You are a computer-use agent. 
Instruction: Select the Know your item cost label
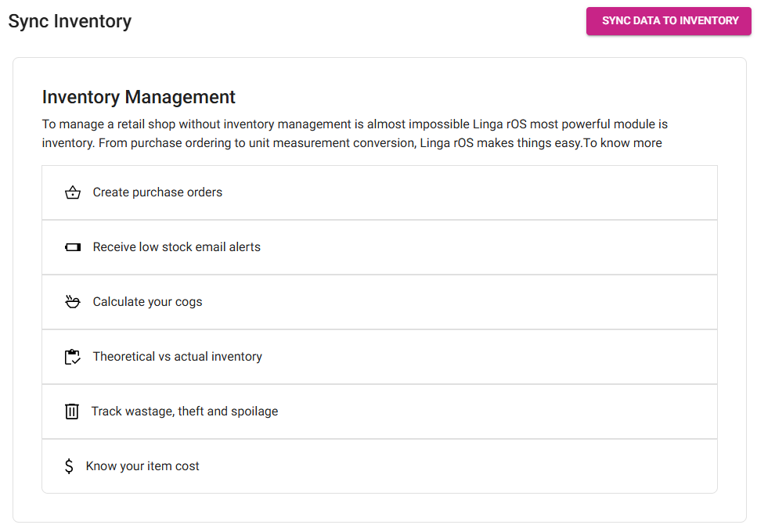[x=142, y=466]
